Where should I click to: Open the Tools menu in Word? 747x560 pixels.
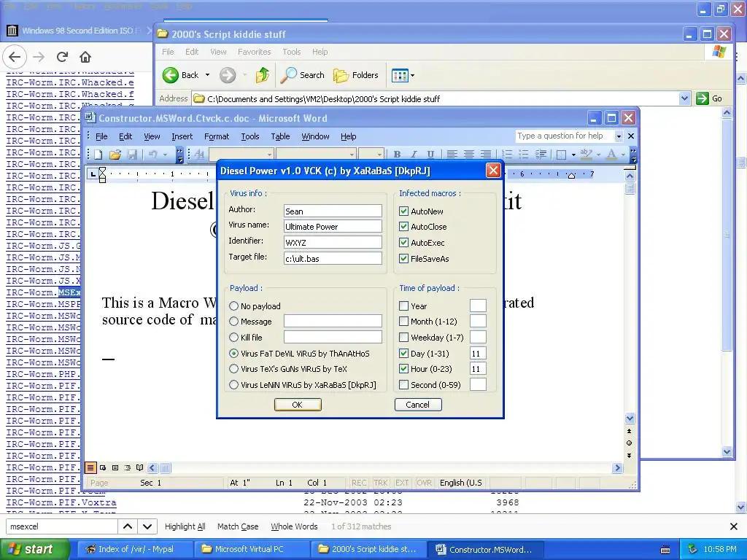pos(249,136)
